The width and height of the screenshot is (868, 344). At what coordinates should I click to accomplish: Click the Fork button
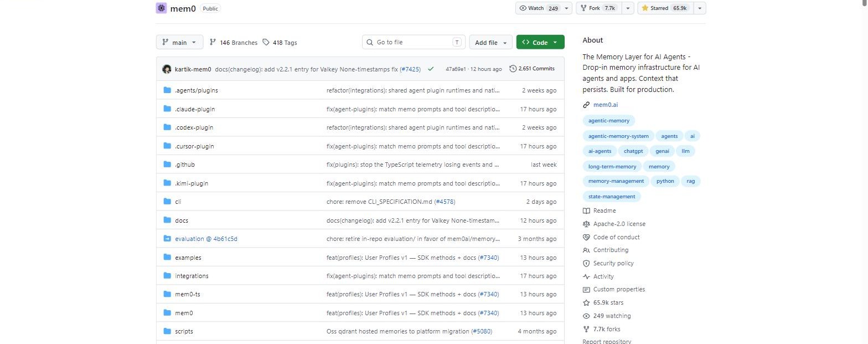598,8
